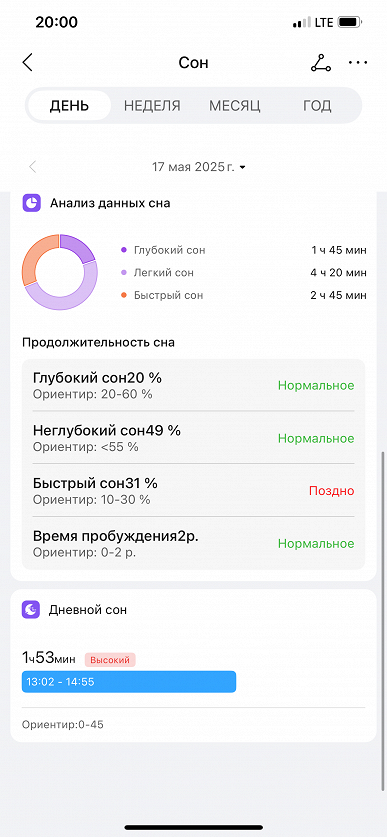Viewport: 387px width, 837px height.
Task: Tap the Неглубокий сон 49 % row
Action: [x=193, y=438]
